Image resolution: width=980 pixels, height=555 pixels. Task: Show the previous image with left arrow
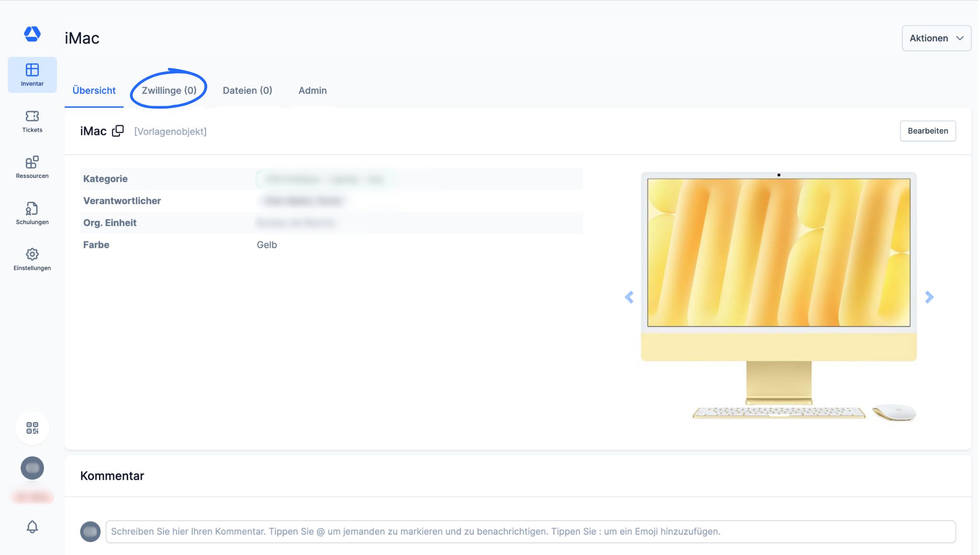(629, 298)
